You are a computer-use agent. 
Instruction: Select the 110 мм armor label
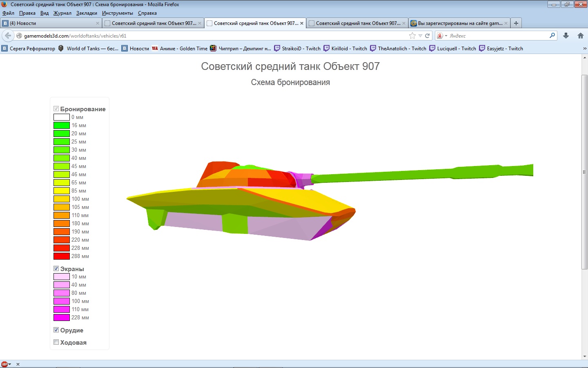(80, 215)
